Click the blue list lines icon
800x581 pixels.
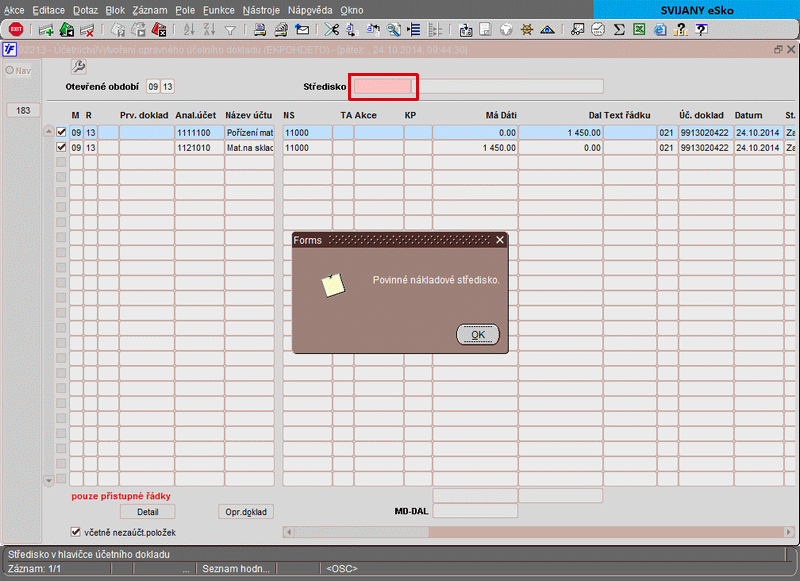coord(414,30)
